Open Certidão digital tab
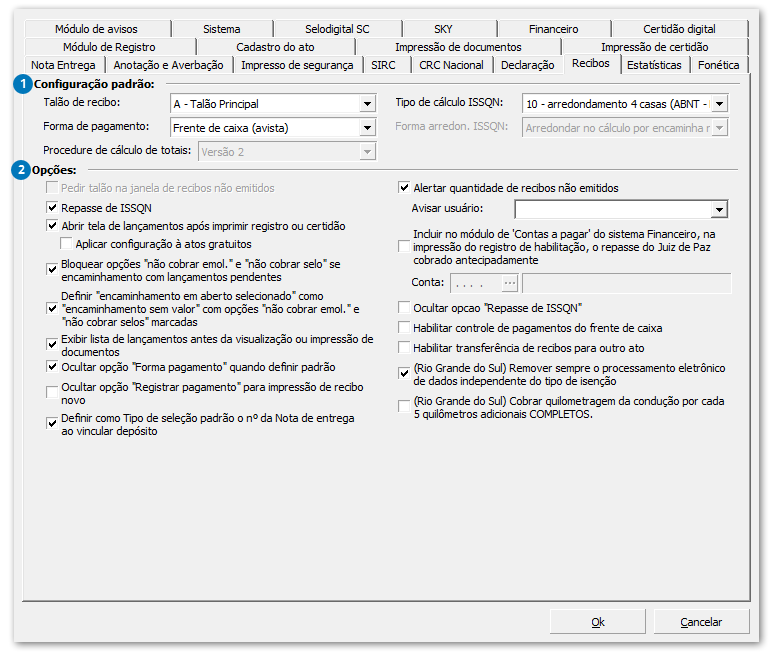772x655 pixels. 679,29
